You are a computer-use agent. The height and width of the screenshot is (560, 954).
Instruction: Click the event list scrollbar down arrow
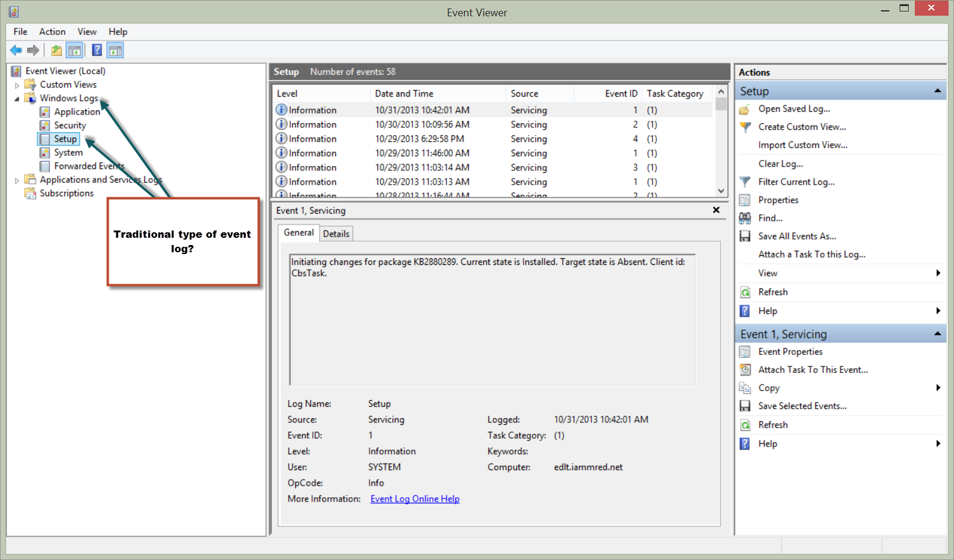[x=721, y=191]
